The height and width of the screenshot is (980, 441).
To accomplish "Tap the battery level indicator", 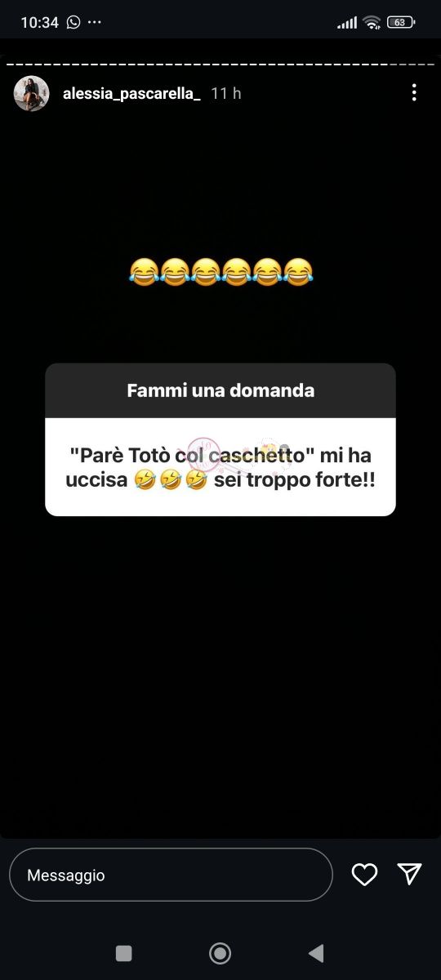I will click(x=401, y=22).
